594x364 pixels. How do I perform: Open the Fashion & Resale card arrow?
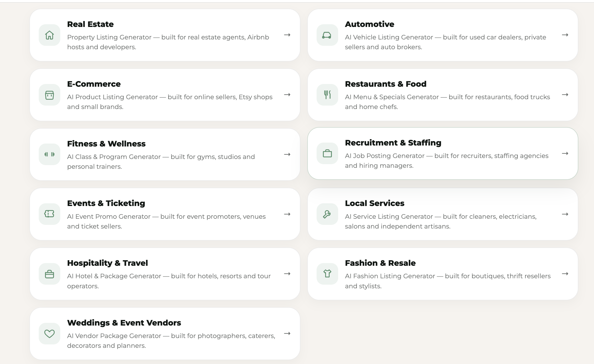pyautogui.click(x=565, y=274)
